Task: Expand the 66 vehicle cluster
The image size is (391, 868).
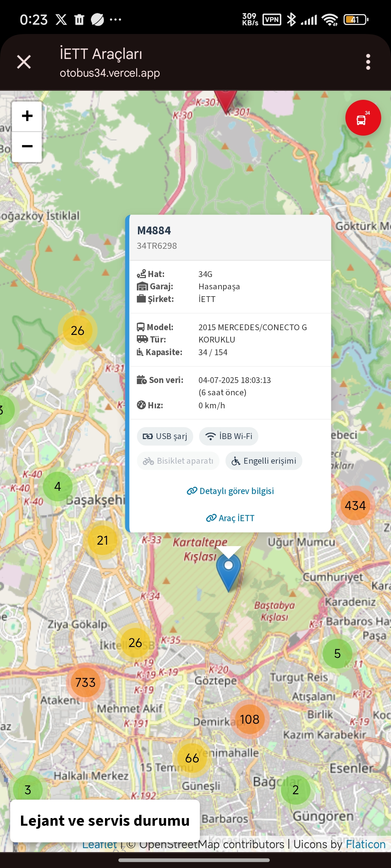Action: click(192, 758)
